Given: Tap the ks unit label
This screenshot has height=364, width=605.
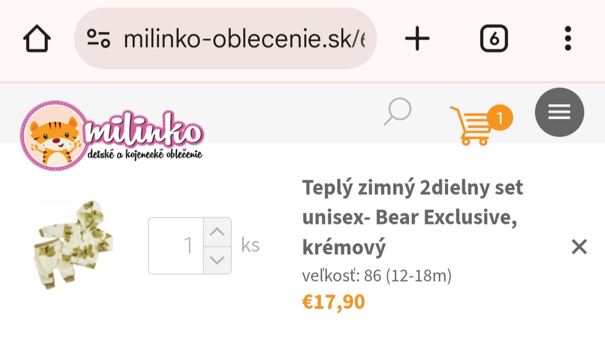Looking at the screenshot, I should [250, 245].
